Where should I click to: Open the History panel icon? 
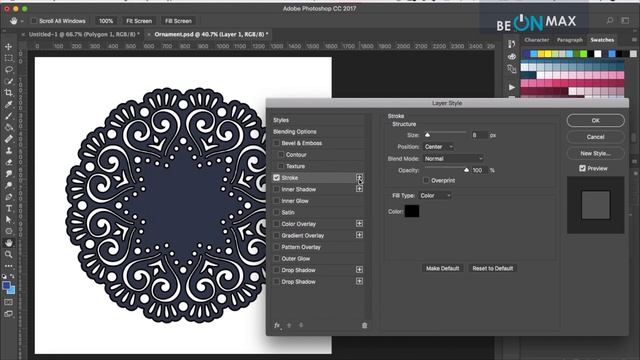(x=511, y=44)
